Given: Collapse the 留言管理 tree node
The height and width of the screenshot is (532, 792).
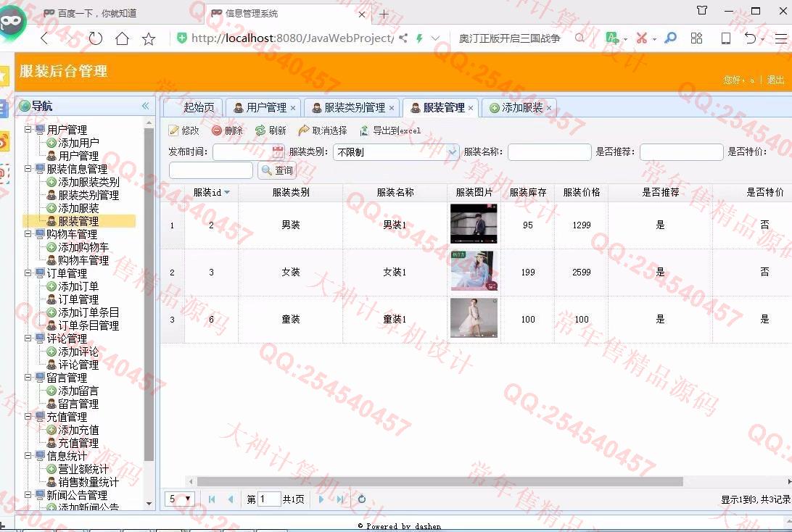Looking at the screenshot, I should coord(28,378).
